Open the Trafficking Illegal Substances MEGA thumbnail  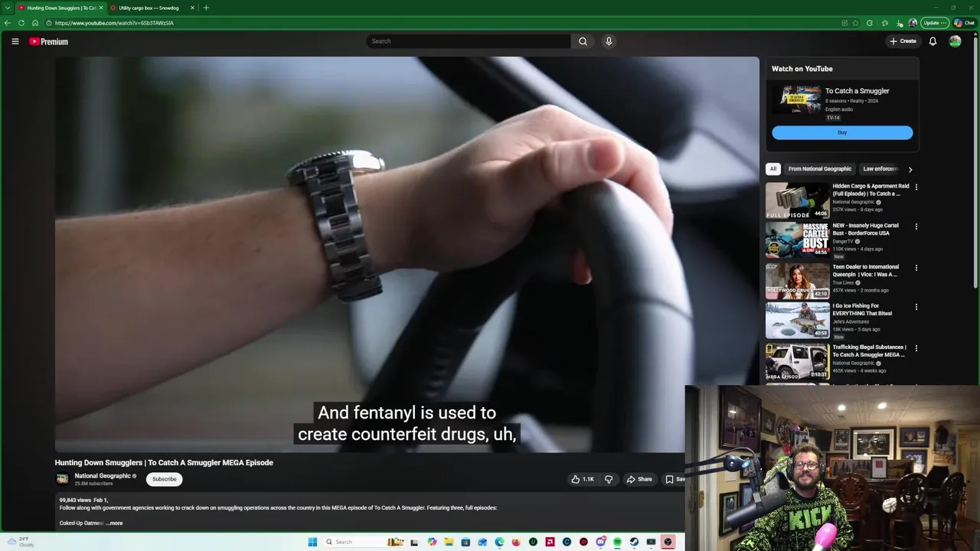[797, 361]
